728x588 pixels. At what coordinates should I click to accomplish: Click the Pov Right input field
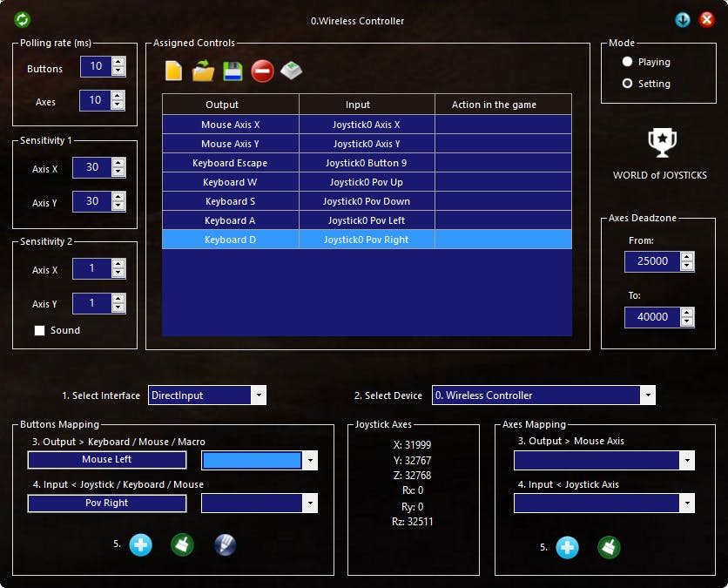pyautogui.click(x=107, y=503)
